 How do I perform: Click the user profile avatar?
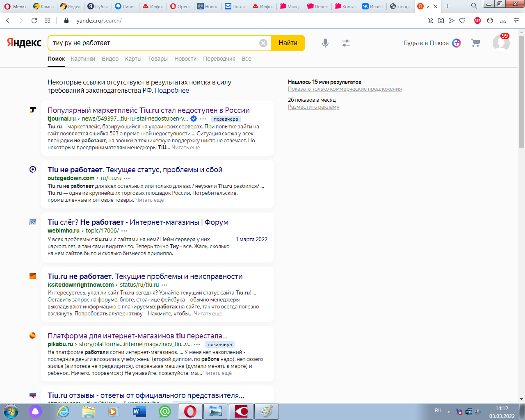click(501, 43)
